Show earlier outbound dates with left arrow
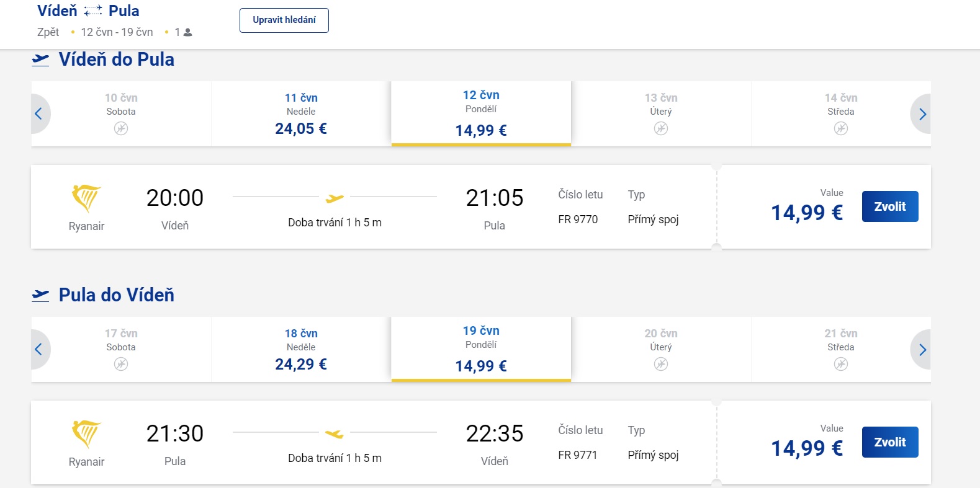 coord(39,113)
